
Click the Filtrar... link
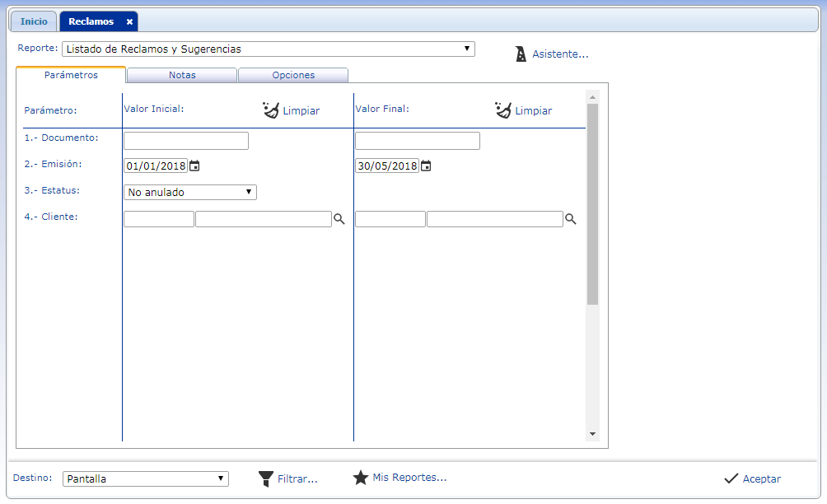297,478
